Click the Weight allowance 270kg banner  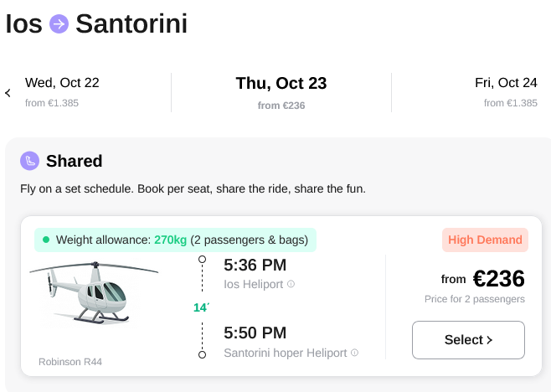click(x=175, y=240)
